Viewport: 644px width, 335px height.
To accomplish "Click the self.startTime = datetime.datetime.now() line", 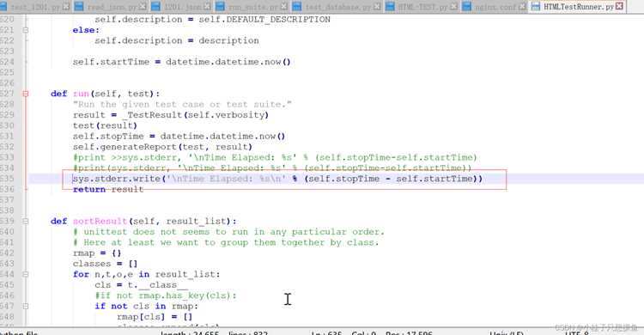I will coord(181,62).
